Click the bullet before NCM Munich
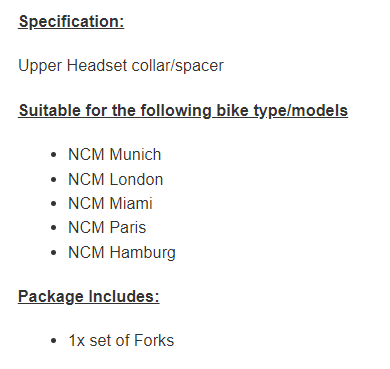The height and width of the screenshot is (369, 390). point(54,155)
